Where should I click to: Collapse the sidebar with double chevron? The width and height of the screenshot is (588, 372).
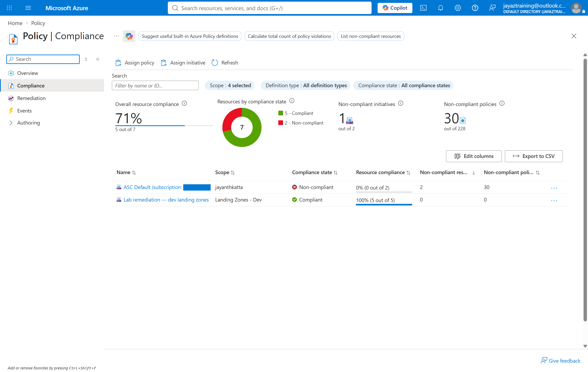[98, 59]
